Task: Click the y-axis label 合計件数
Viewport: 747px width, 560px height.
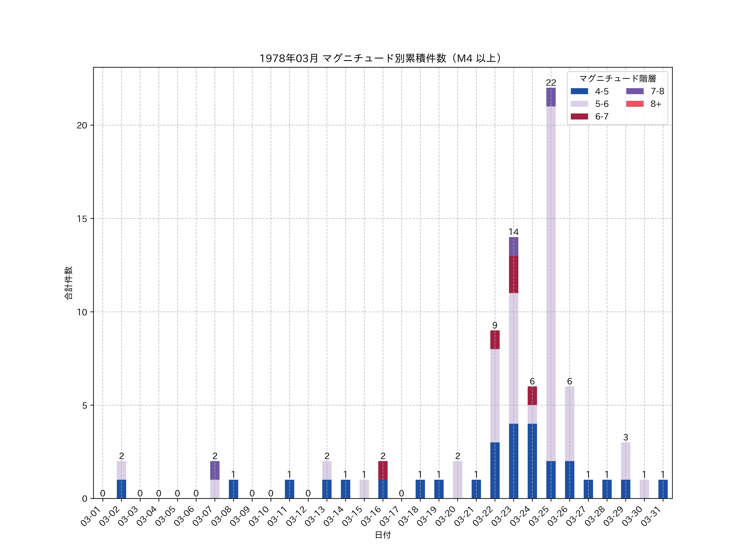Action: [68, 283]
